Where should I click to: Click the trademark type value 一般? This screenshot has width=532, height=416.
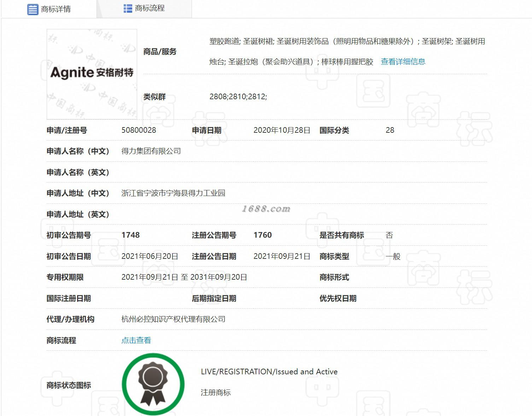(393, 256)
